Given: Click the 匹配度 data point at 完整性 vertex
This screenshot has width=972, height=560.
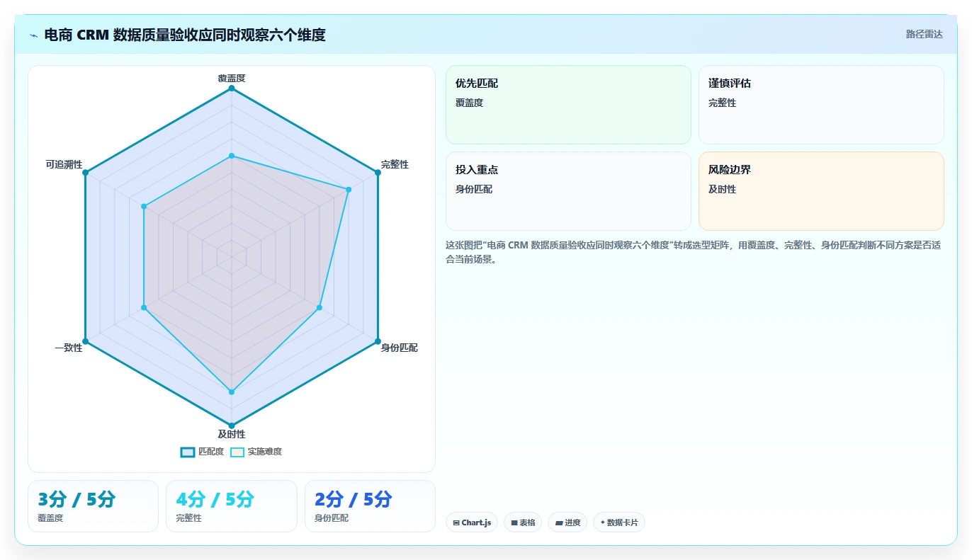Looking at the screenshot, I should click(378, 172).
